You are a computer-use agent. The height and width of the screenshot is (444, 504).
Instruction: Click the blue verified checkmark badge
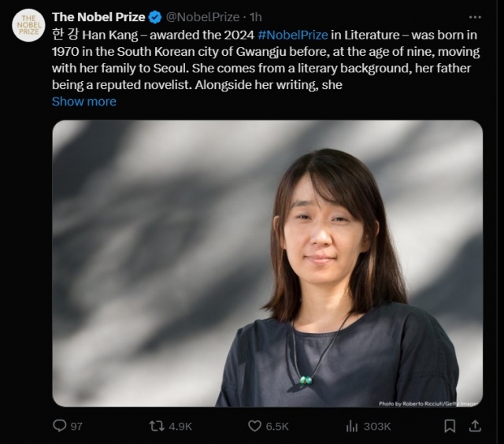click(155, 17)
